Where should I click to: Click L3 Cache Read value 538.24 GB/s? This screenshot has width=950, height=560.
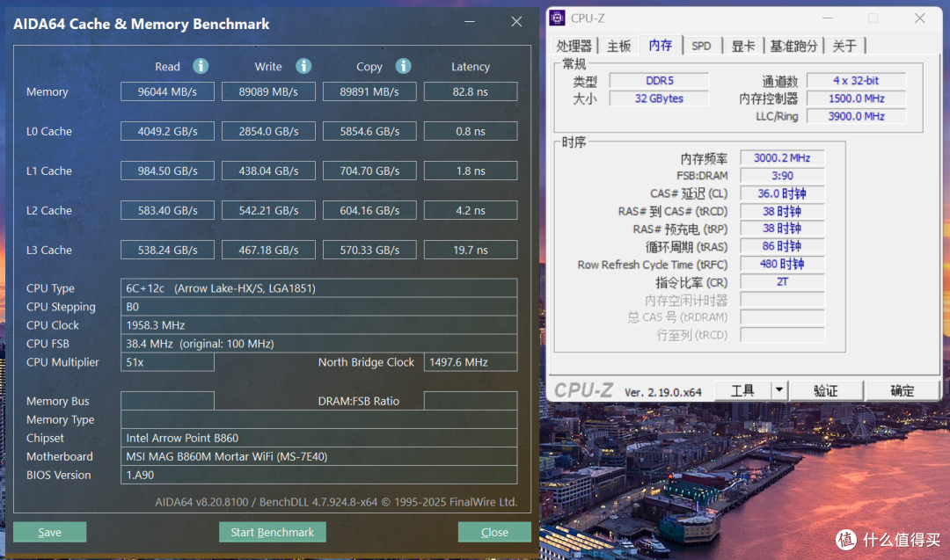[x=167, y=250]
